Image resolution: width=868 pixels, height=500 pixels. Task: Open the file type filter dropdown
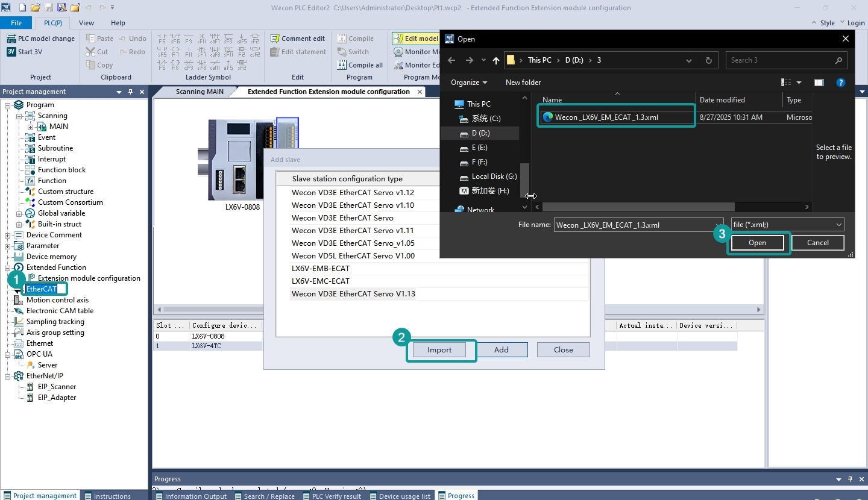pos(787,225)
